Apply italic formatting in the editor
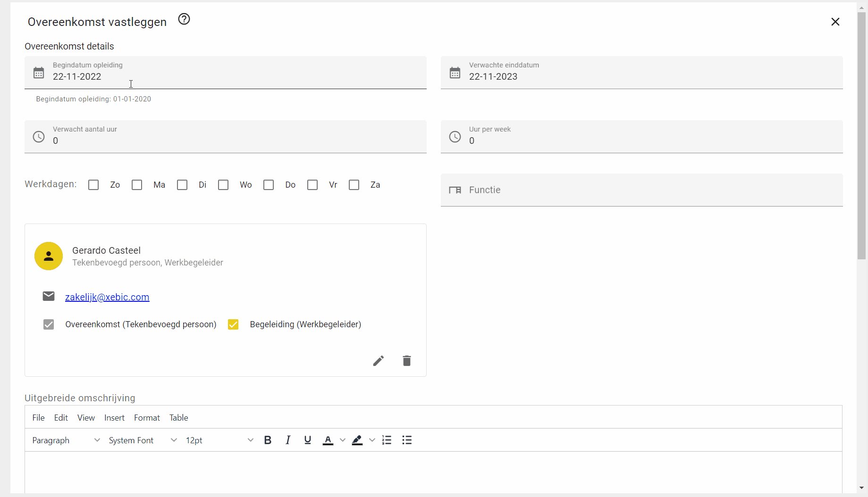Image resolution: width=868 pixels, height=497 pixels. (287, 440)
